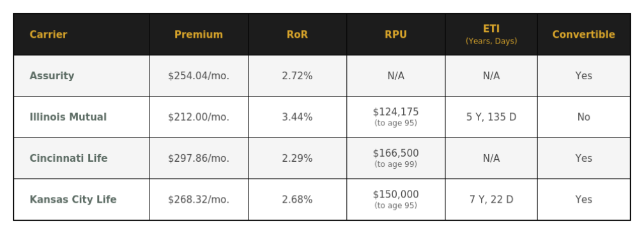The height and width of the screenshot is (234, 644).
Task: Open the Illinois Mutual carrier name
Action: [x=68, y=117]
